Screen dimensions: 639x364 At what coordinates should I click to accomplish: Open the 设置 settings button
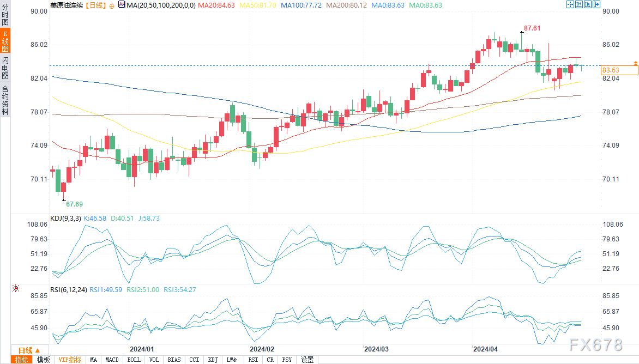pos(307,360)
